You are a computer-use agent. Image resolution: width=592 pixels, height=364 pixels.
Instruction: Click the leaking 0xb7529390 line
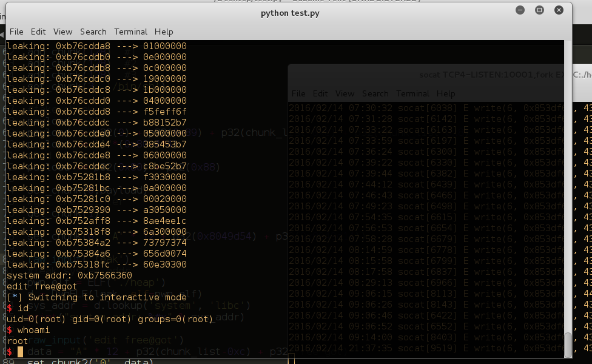[x=96, y=211]
